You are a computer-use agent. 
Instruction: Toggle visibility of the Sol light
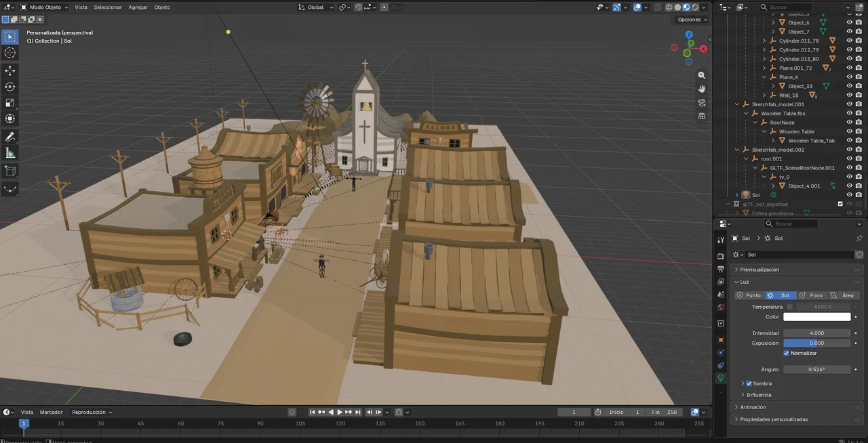(x=849, y=194)
